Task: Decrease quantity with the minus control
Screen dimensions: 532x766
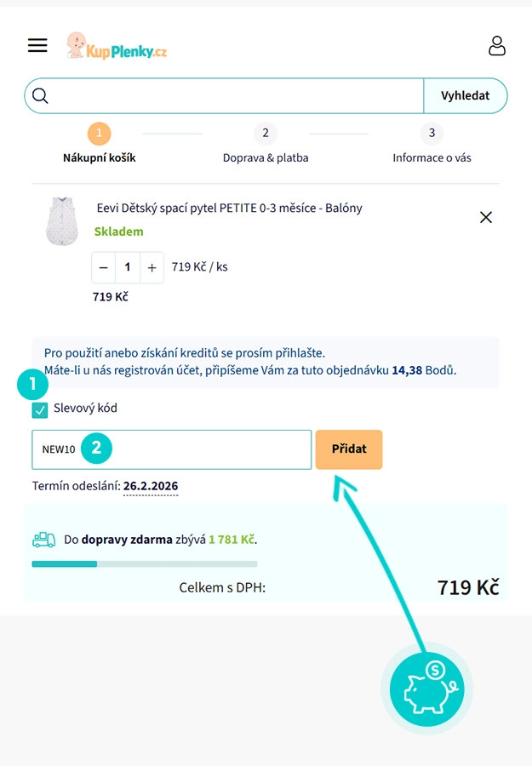Action: pos(103,266)
